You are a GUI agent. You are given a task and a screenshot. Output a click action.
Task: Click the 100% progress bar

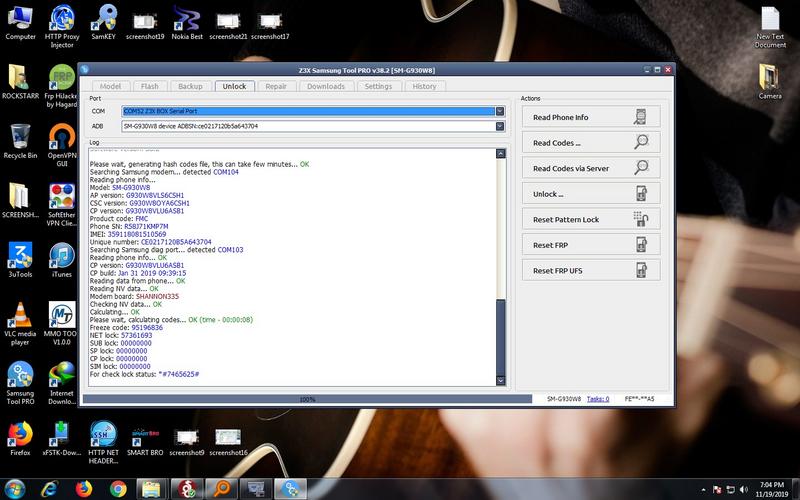[x=307, y=399]
